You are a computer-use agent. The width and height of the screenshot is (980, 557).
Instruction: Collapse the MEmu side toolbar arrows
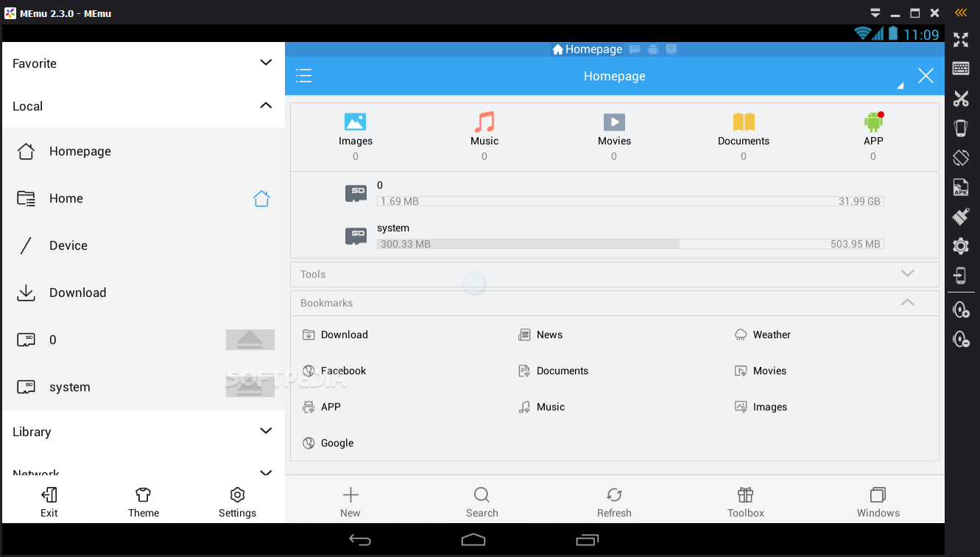pyautogui.click(x=961, y=13)
